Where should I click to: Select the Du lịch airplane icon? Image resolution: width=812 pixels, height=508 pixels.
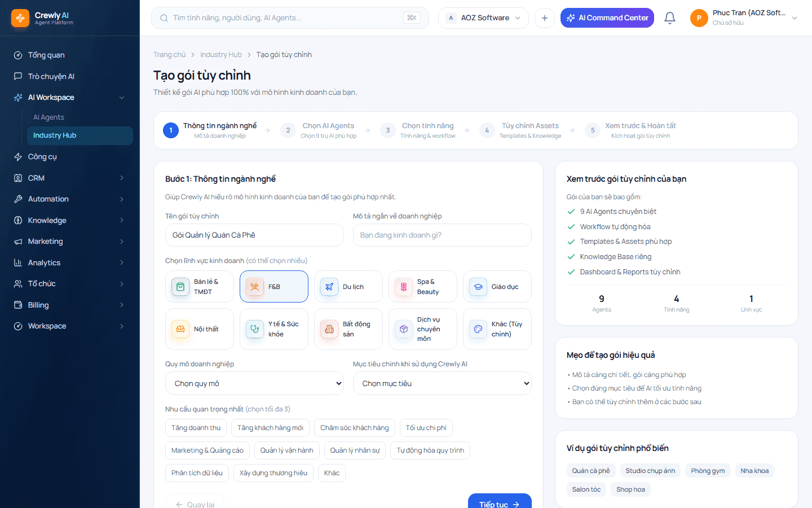coord(329,287)
